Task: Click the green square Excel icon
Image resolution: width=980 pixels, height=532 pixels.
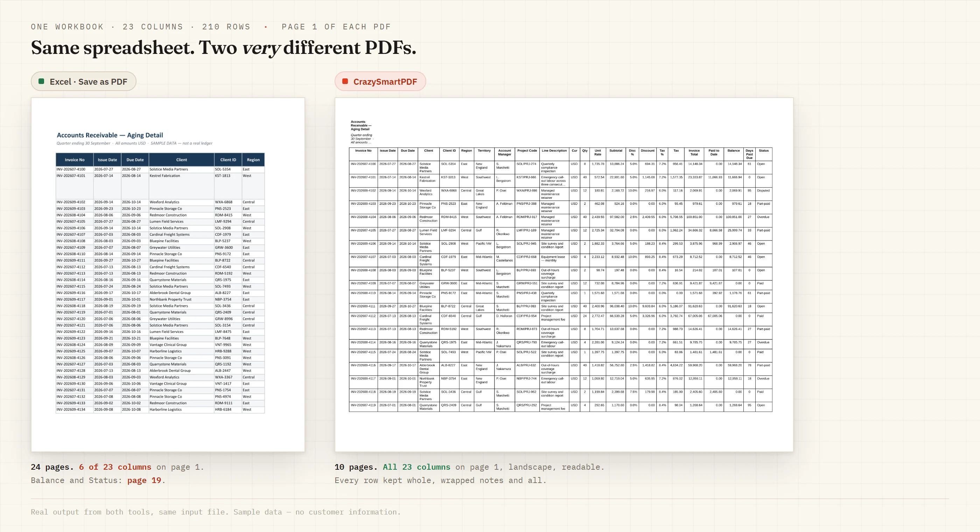Action: point(41,81)
